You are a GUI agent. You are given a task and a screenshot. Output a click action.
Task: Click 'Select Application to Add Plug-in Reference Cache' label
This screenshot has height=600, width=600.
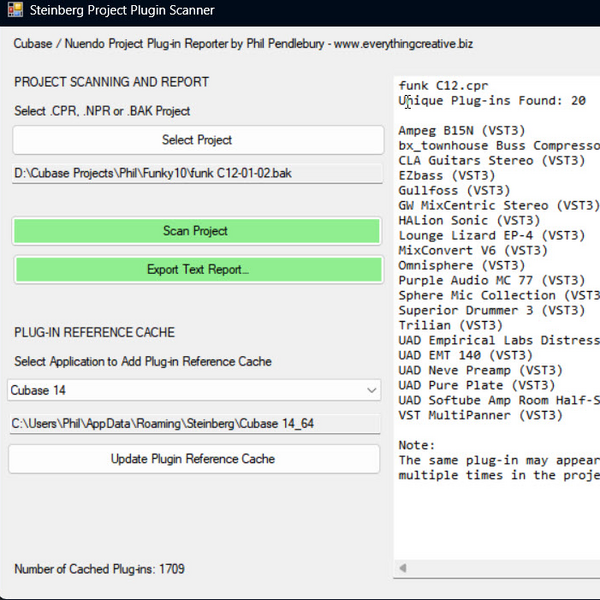(x=143, y=361)
